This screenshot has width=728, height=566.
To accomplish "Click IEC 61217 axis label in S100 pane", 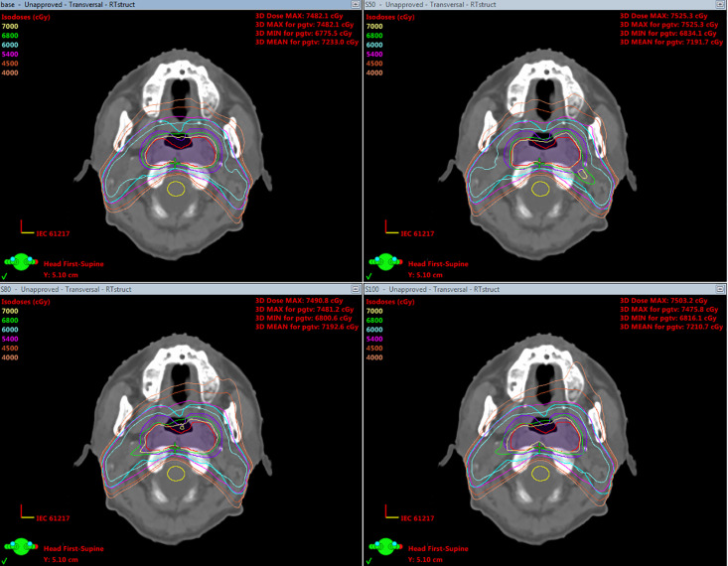I will point(417,518).
